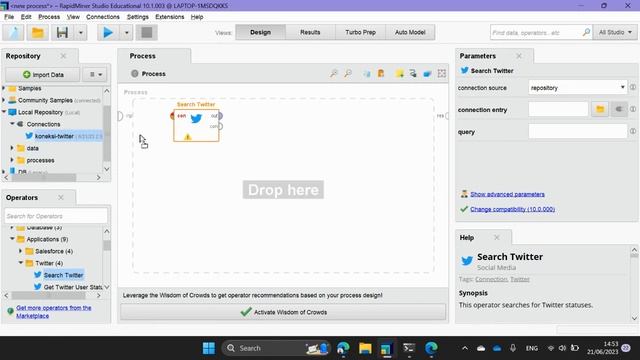The width and height of the screenshot is (640, 360).
Task: Open the Process menu
Action: pyautogui.click(x=49, y=17)
